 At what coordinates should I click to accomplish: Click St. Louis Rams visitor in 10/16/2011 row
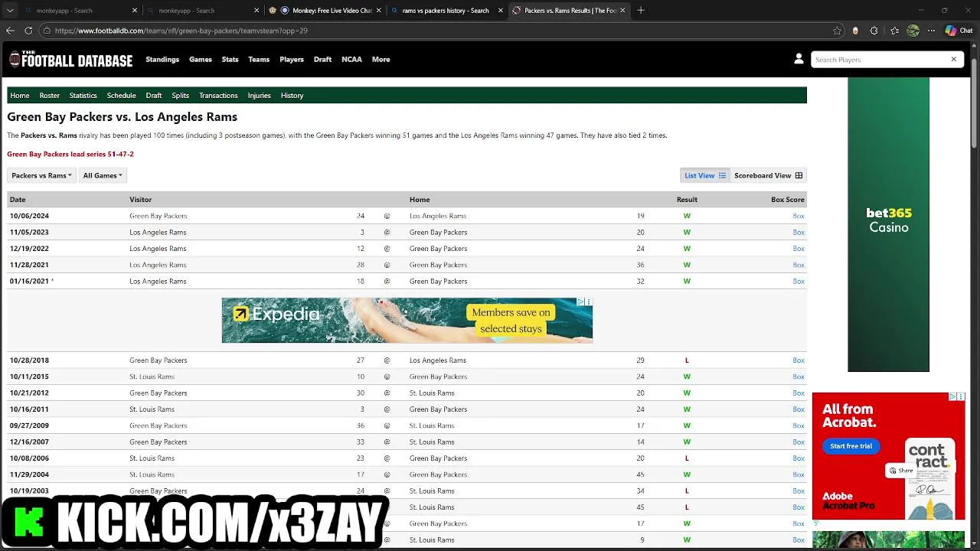[x=152, y=409]
